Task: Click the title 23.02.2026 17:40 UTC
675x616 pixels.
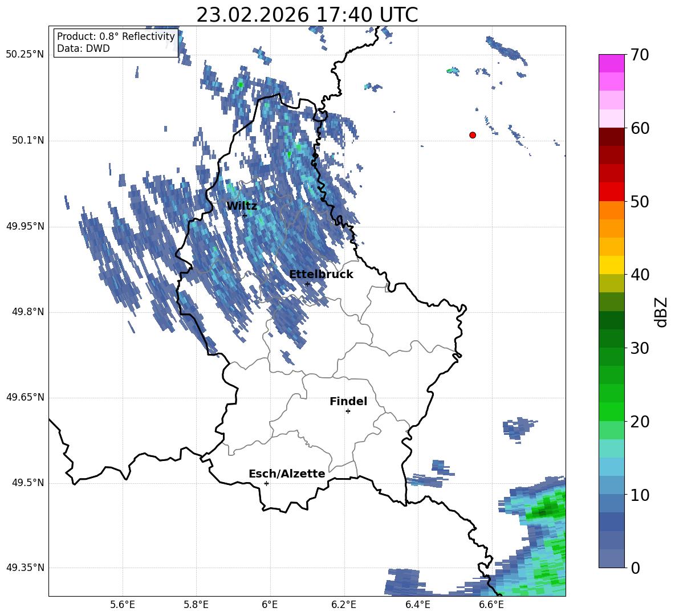Action: pyautogui.click(x=307, y=15)
